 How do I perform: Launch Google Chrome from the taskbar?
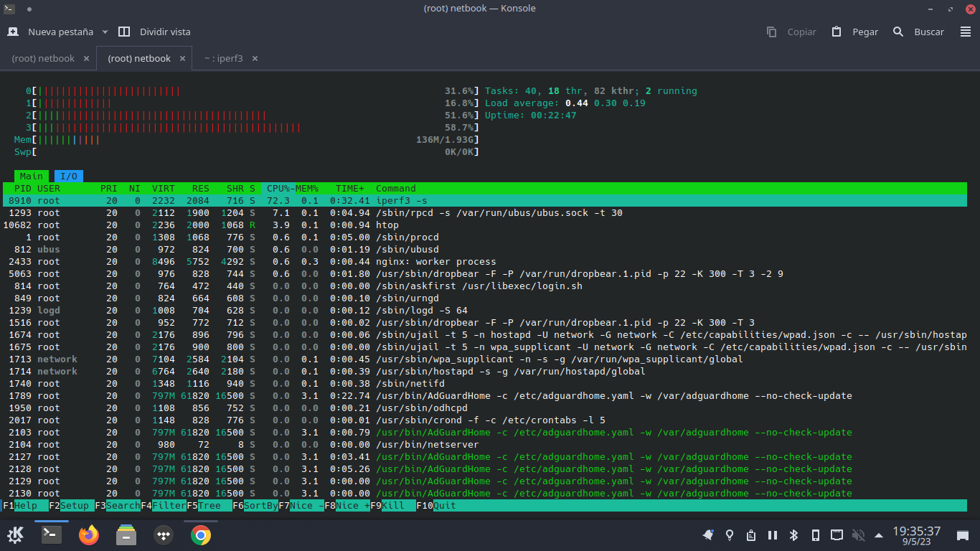pyautogui.click(x=201, y=535)
